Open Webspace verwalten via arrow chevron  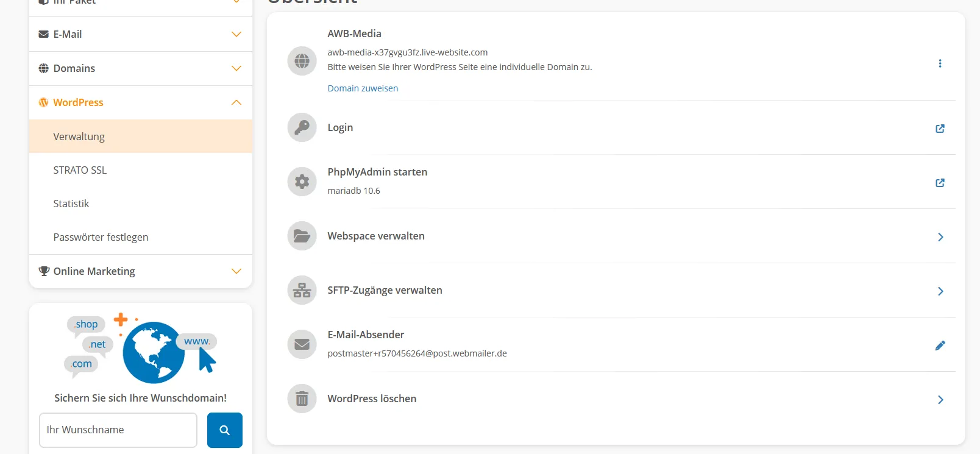click(940, 237)
